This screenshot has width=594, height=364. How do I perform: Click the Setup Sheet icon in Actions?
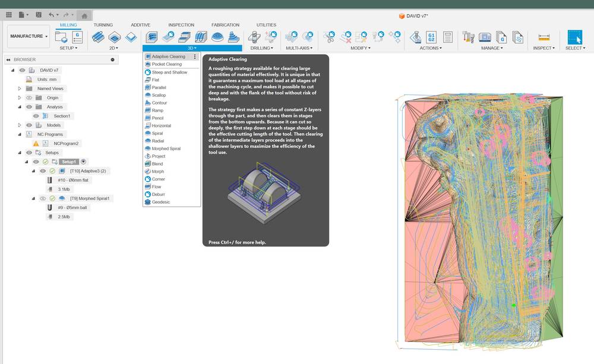448,37
